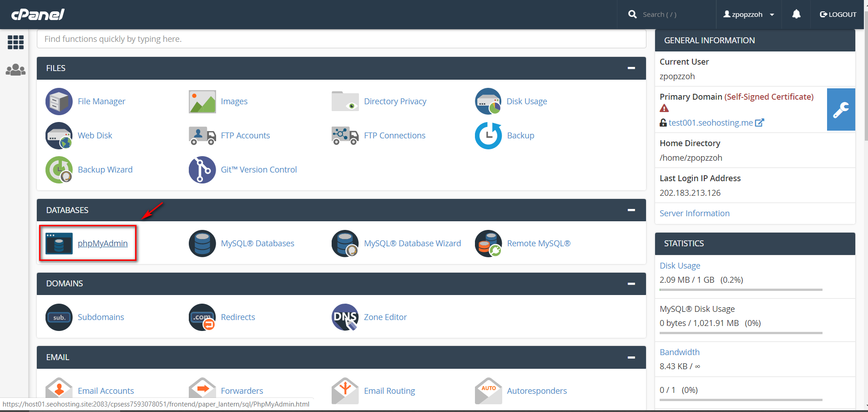Screen dimensions: 868x412
Task: Open the FTP Connections icon
Action: (x=345, y=136)
